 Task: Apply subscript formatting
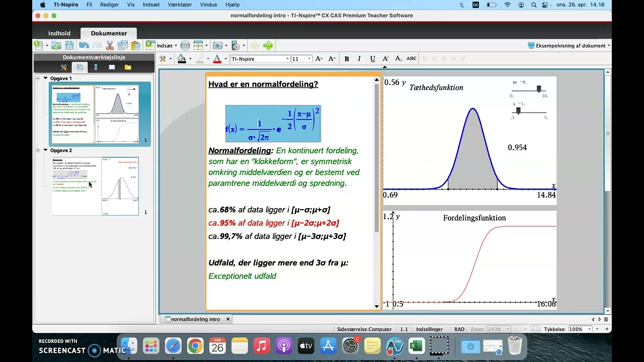click(398, 59)
